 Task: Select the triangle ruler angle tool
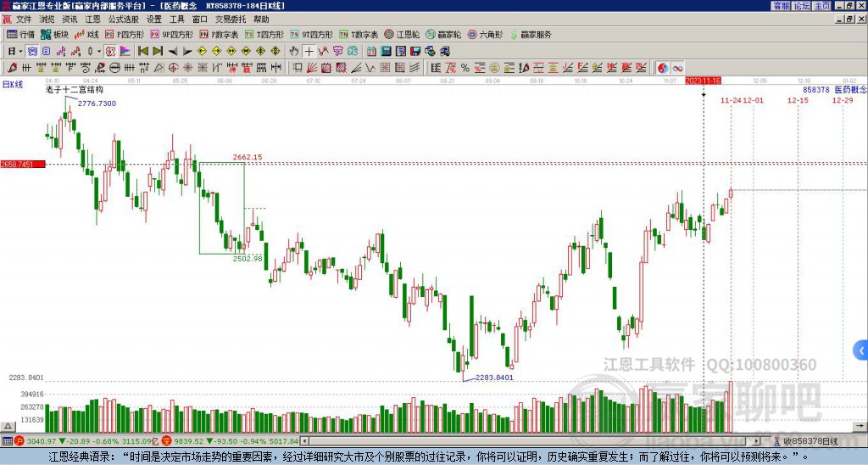(x=159, y=68)
